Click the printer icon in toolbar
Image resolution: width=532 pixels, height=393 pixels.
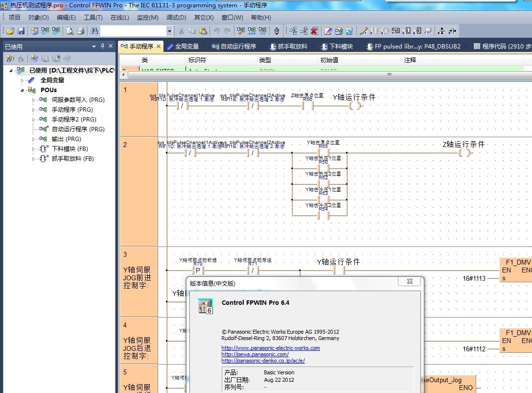click(81, 31)
